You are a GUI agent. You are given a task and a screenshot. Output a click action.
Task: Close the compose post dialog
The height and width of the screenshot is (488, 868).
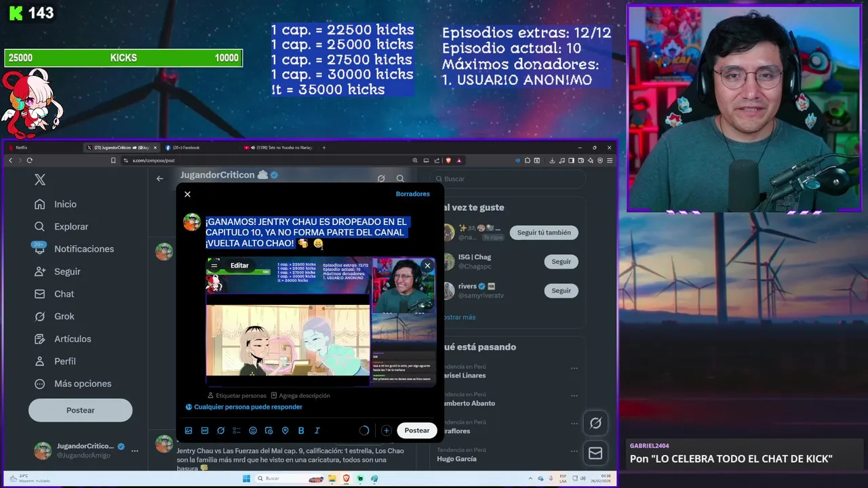click(187, 194)
